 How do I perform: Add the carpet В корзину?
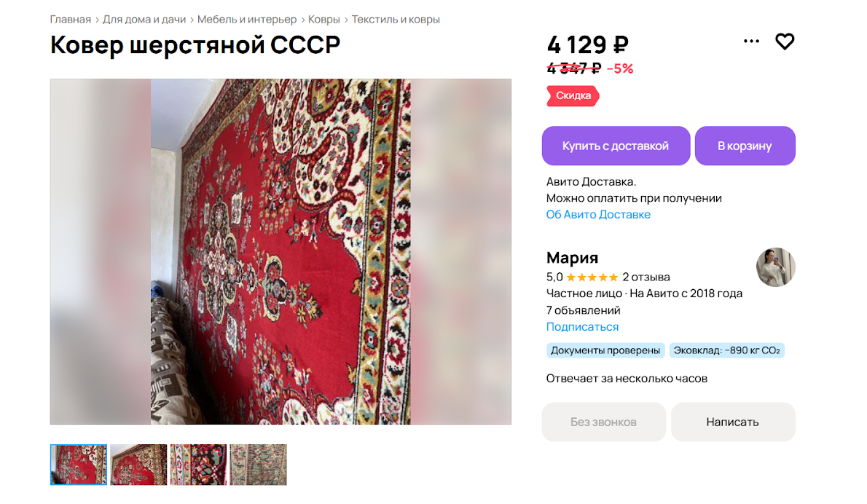[x=745, y=146]
